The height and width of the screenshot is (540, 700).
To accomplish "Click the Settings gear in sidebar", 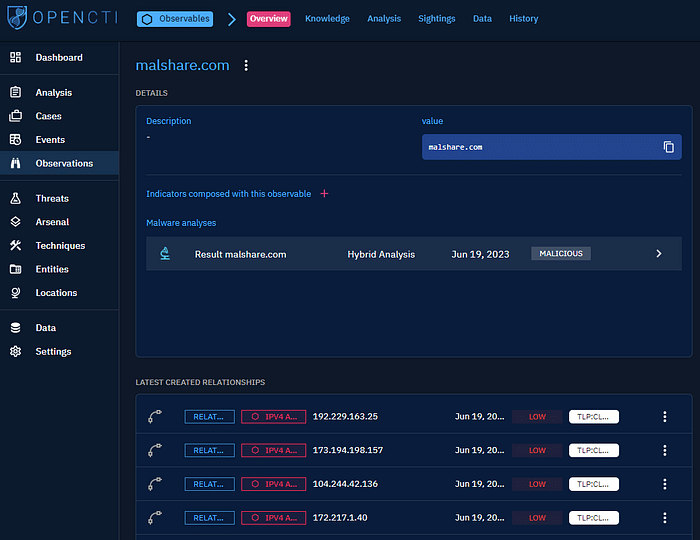I will 15,352.
